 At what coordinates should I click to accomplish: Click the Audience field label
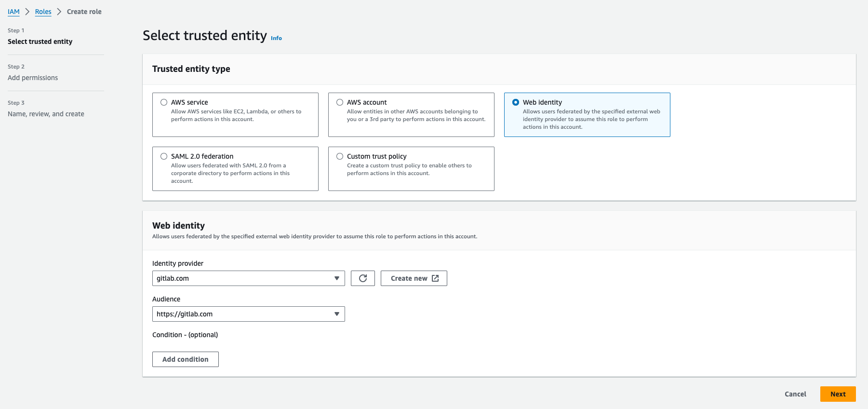[166, 299]
